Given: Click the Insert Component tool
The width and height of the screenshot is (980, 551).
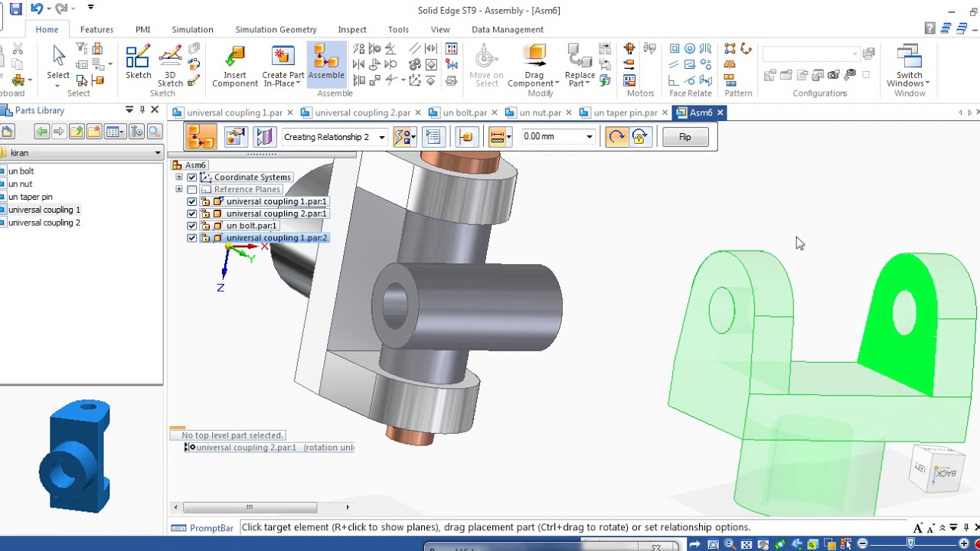Looking at the screenshot, I should 235,66.
